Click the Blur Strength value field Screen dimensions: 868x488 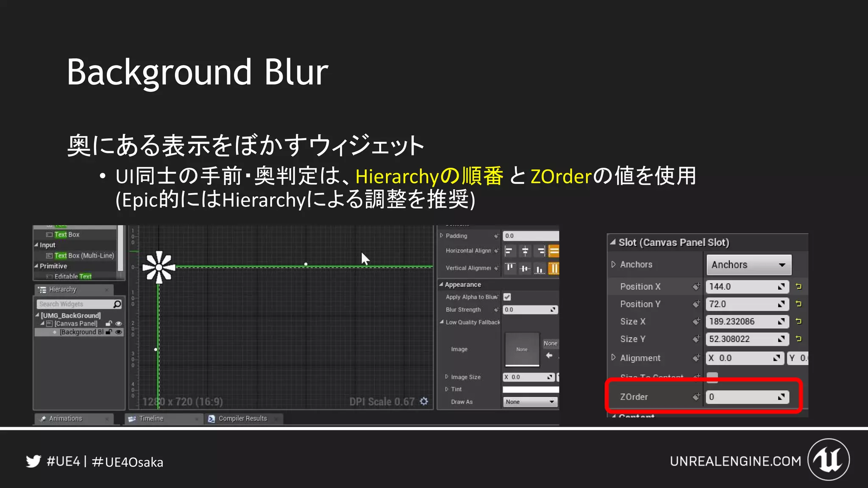pyautogui.click(x=530, y=310)
